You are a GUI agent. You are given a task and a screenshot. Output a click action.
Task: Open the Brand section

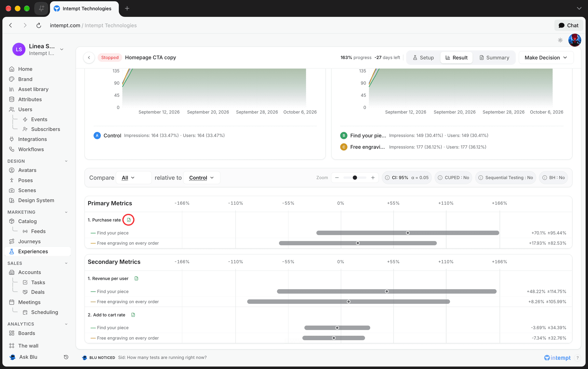click(x=38, y=79)
